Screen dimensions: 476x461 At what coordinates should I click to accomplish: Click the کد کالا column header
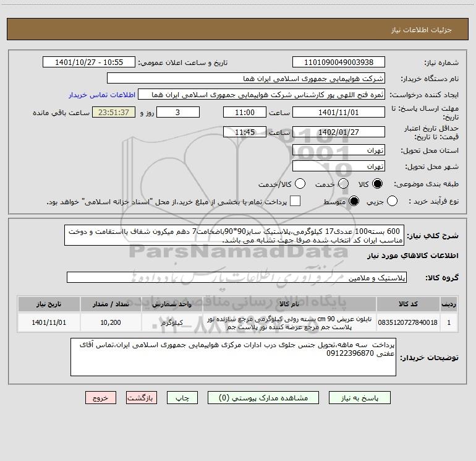(408, 304)
